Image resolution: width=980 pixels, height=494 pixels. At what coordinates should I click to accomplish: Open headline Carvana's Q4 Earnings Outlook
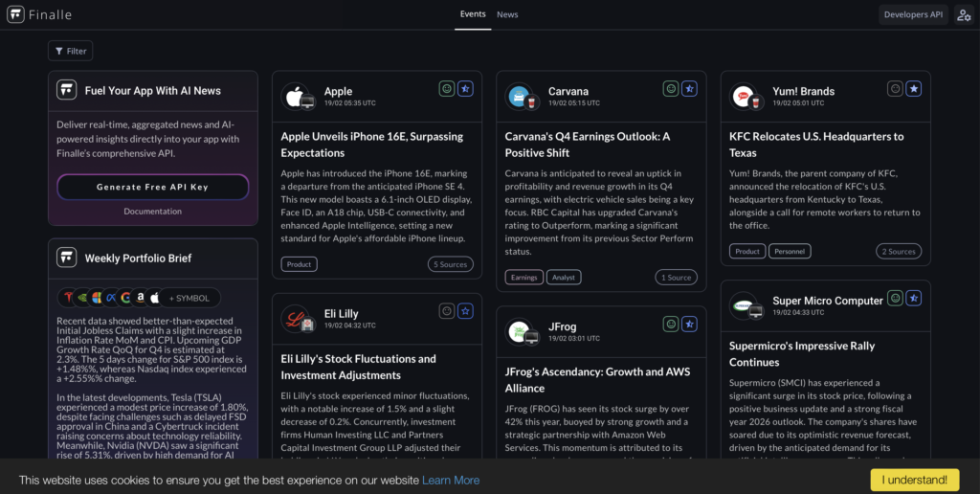point(588,145)
